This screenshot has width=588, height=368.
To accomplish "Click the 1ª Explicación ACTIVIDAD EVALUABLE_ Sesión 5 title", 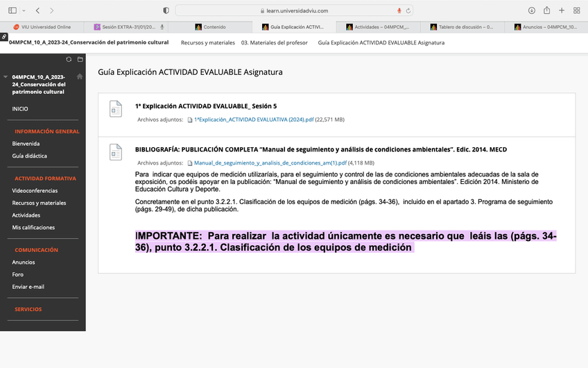I will tap(206, 106).
